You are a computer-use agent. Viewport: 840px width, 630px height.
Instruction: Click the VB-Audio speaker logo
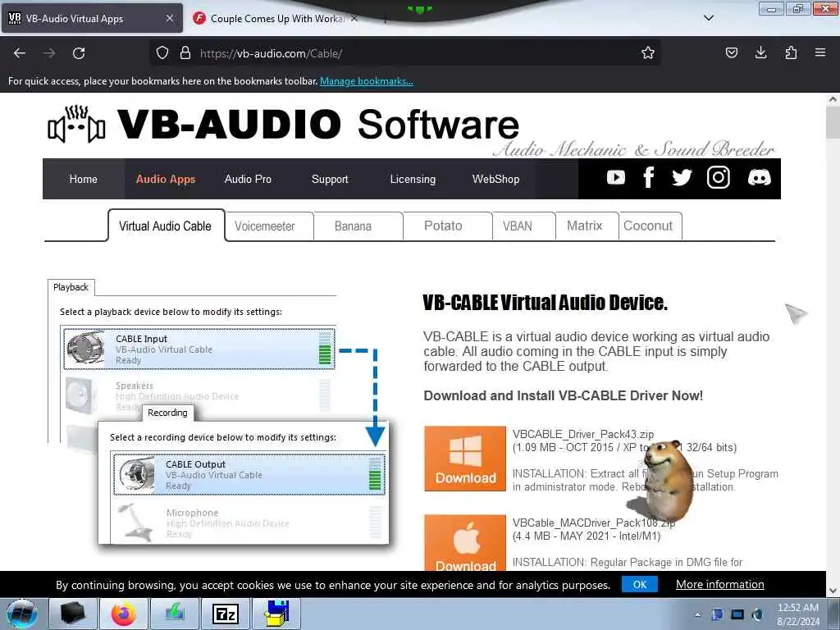76,125
